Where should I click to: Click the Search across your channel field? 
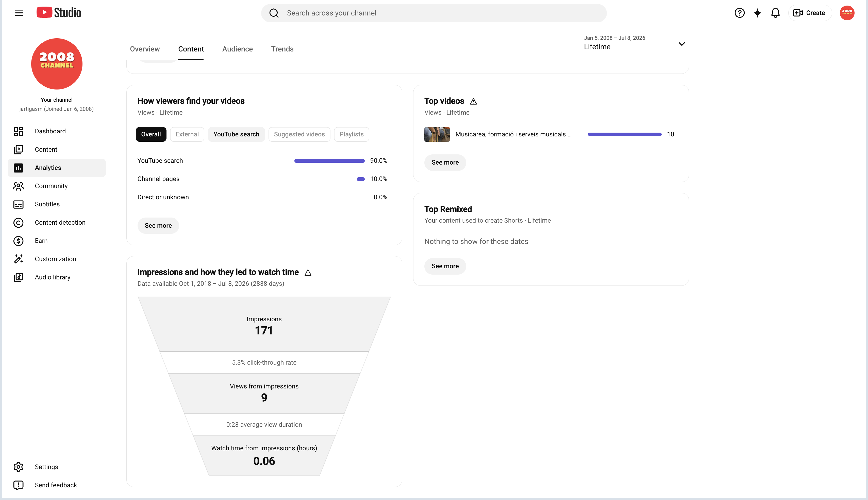(434, 13)
